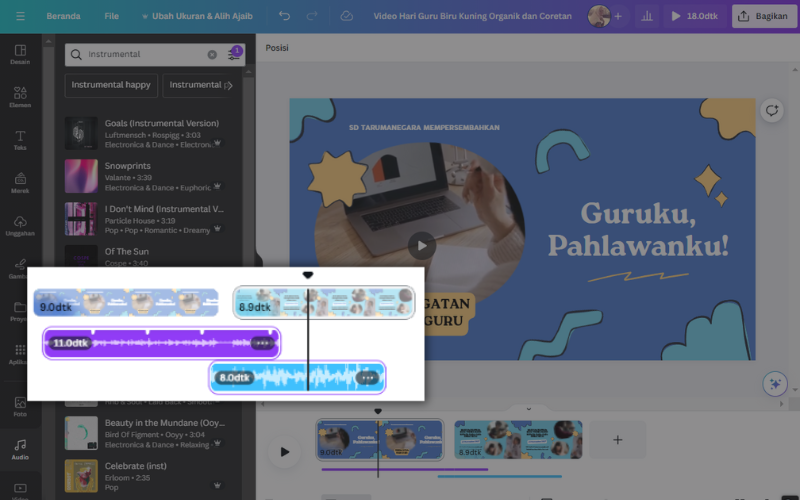The height and width of the screenshot is (500, 800).
Task: Click the timeline playhead marker
Action: [x=378, y=411]
